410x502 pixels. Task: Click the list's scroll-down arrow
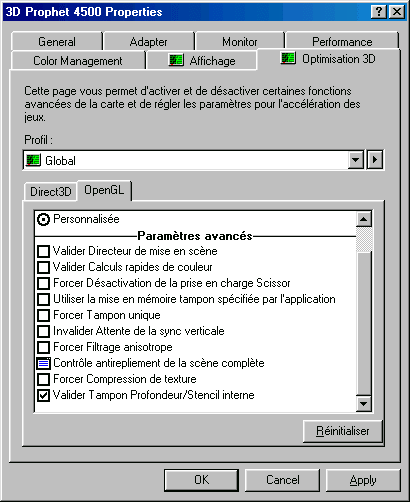click(363, 404)
